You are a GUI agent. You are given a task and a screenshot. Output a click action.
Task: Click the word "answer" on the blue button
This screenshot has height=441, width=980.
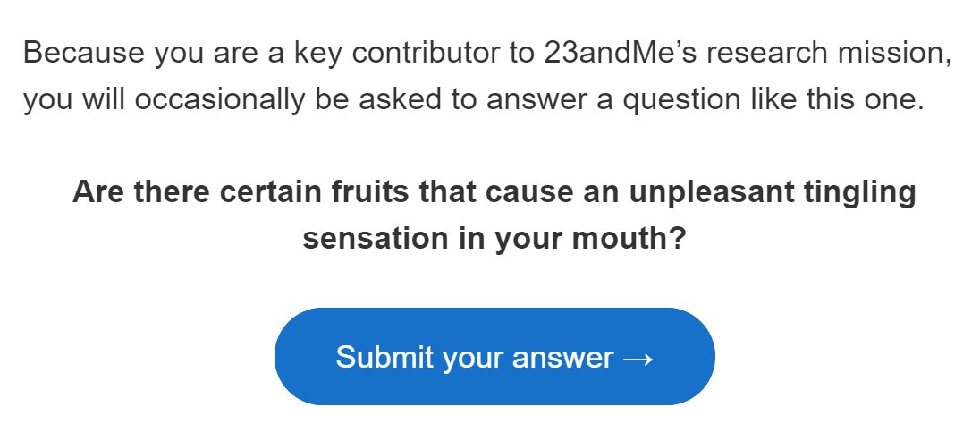pyautogui.click(x=562, y=358)
